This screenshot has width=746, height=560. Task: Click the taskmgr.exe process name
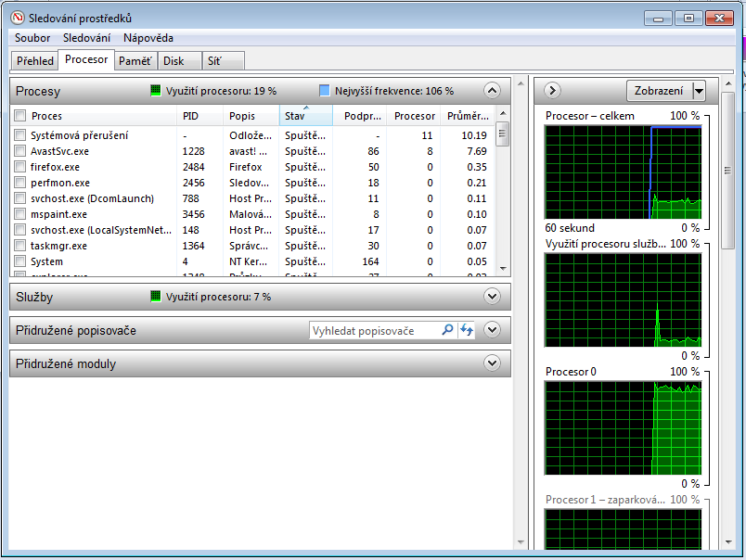[x=58, y=246]
